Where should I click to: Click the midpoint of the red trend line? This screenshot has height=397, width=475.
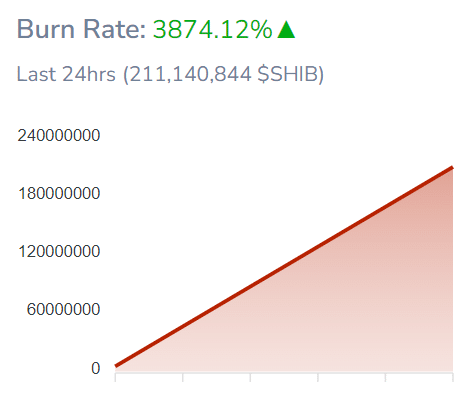click(284, 267)
